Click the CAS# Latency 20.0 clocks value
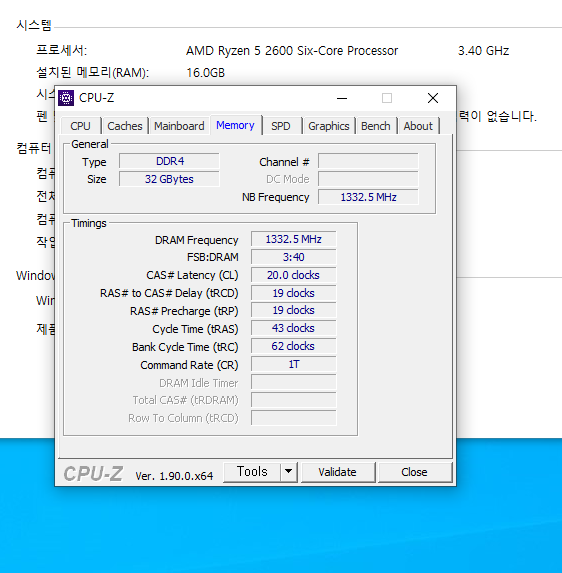The height and width of the screenshot is (573, 562). coord(293,275)
